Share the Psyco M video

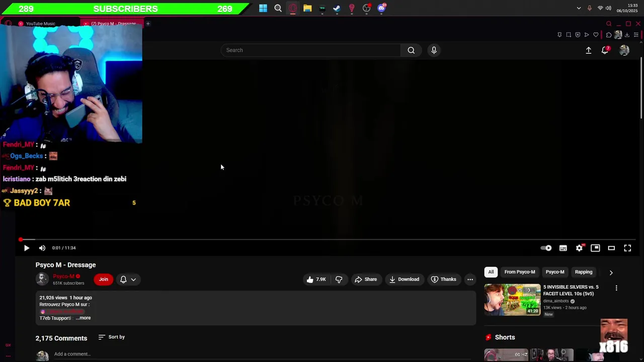point(366,280)
